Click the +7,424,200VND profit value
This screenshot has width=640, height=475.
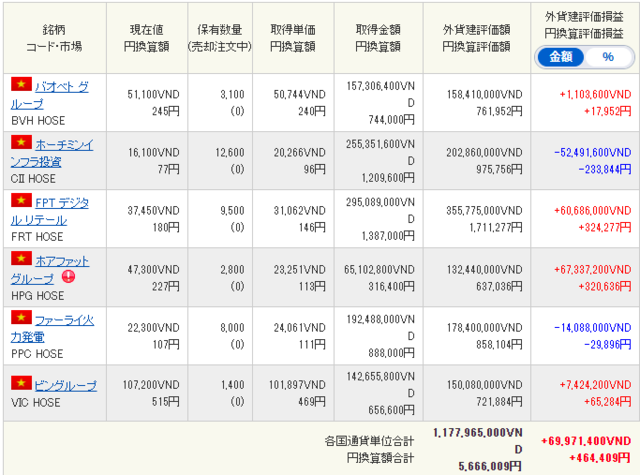(596, 385)
